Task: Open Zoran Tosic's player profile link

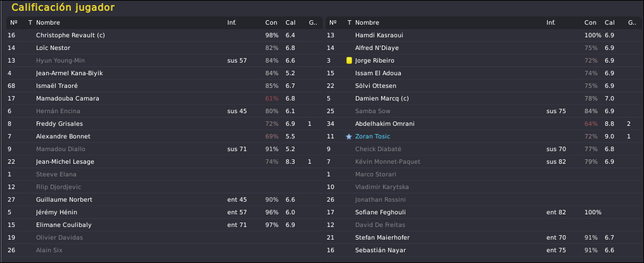Action: pos(372,137)
